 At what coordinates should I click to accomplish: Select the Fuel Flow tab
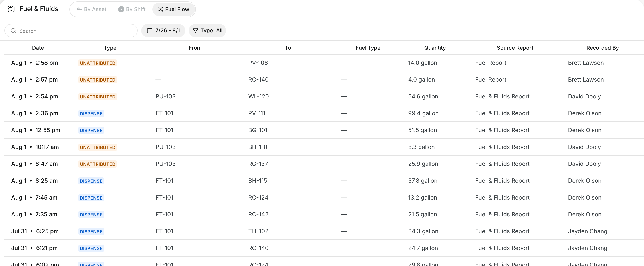(173, 9)
